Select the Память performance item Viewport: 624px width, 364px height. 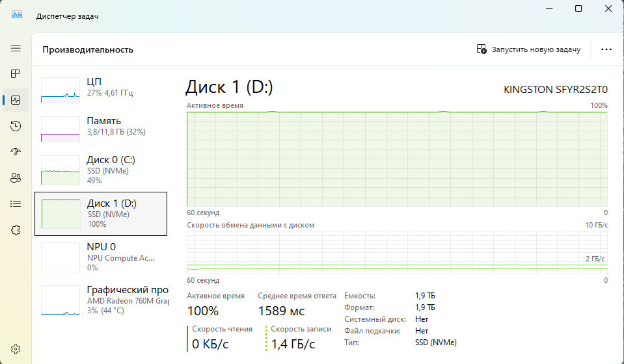click(x=101, y=129)
